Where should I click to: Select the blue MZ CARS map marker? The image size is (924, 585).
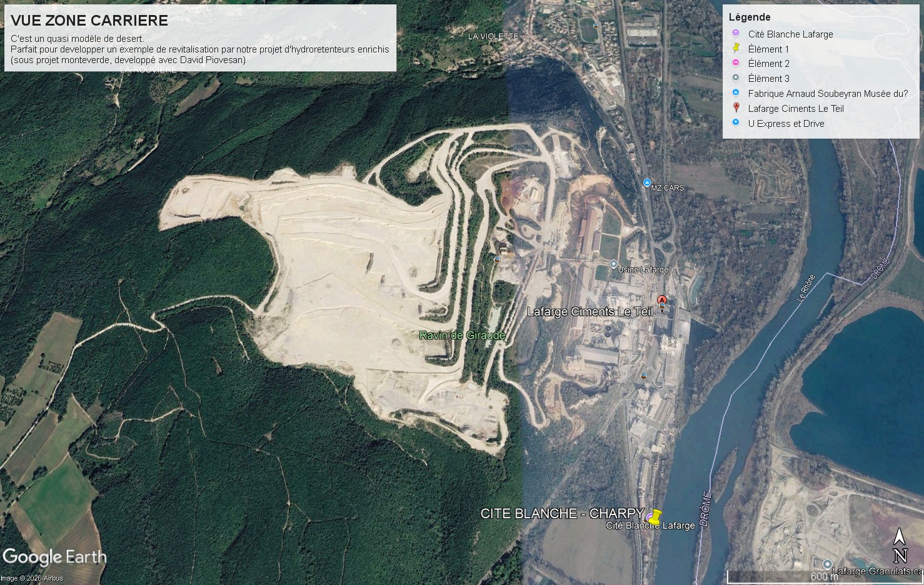tap(647, 182)
